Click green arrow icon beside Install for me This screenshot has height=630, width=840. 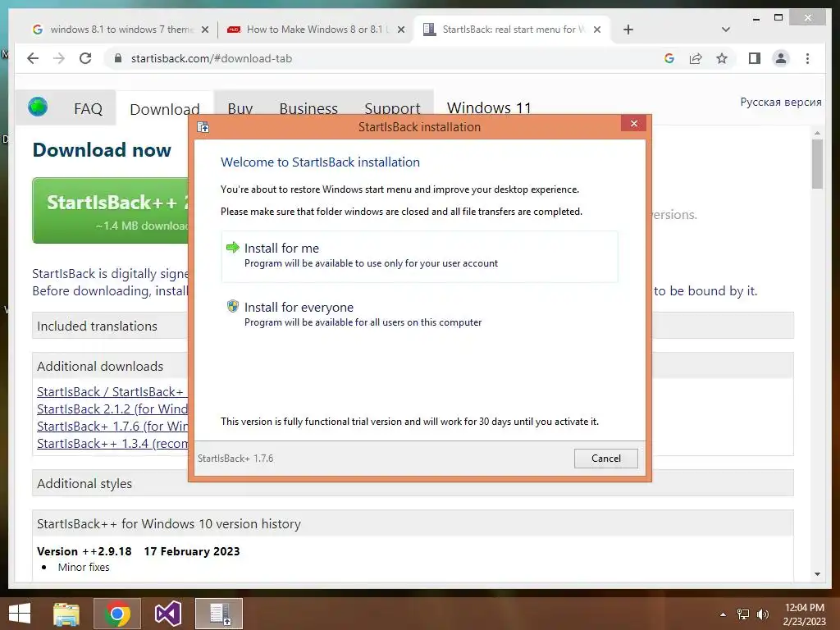[x=232, y=247]
